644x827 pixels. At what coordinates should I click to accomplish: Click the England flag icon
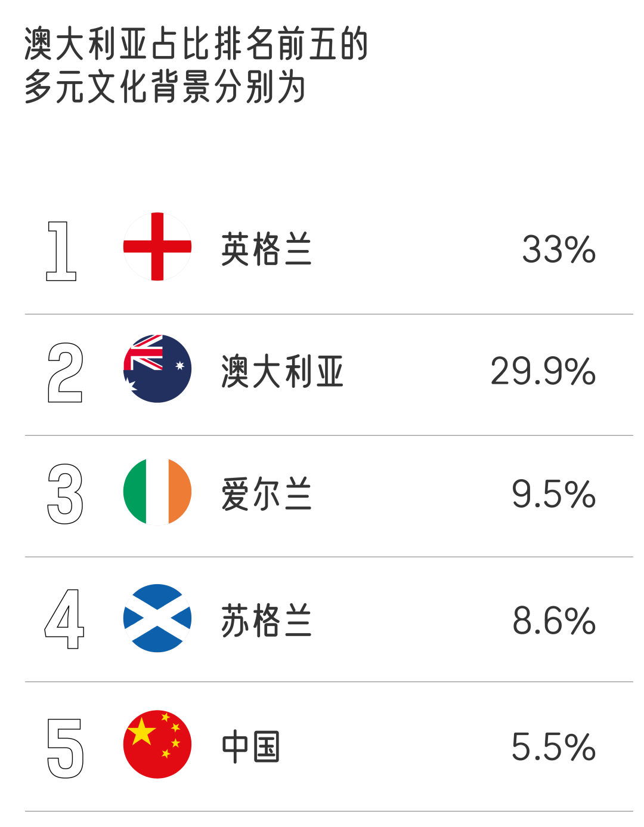point(157,246)
